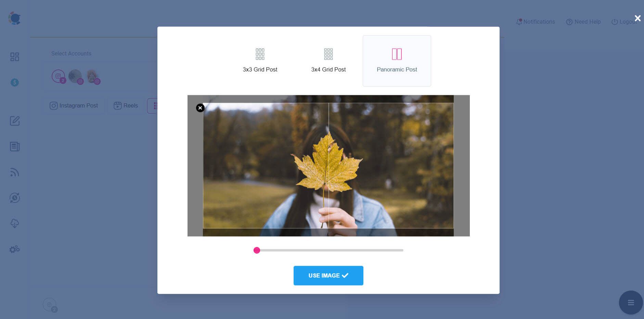
Task: Open the posts list icon in sidebar
Action: click(14, 146)
